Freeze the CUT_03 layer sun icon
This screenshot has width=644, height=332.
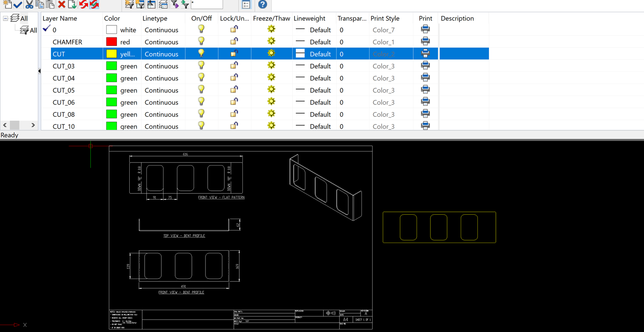tap(271, 65)
